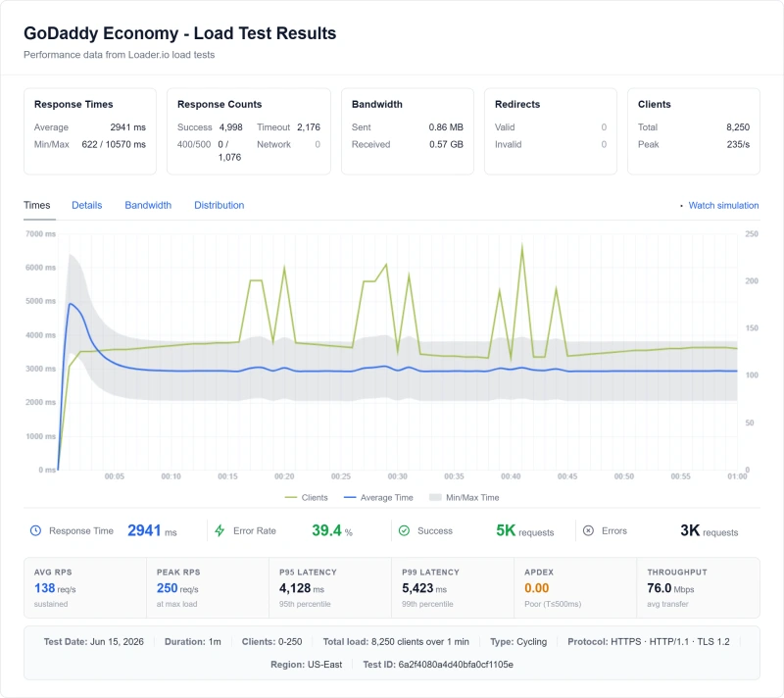Click the Clients: 0-250 footer entry
Viewport: 784px width, 698px height.
(272, 641)
